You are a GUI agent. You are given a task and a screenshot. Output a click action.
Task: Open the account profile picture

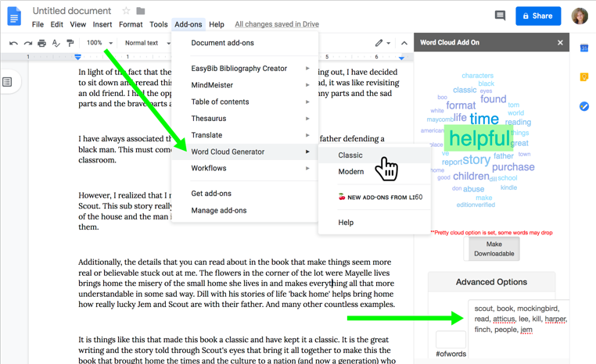click(x=580, y=16)
